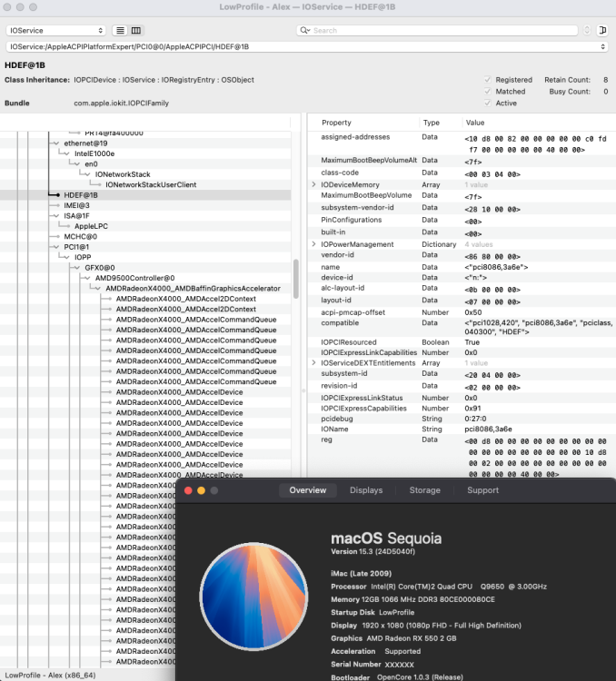616x681 pixels.
Task: Select the class-code property row
Action: point(462,173)
